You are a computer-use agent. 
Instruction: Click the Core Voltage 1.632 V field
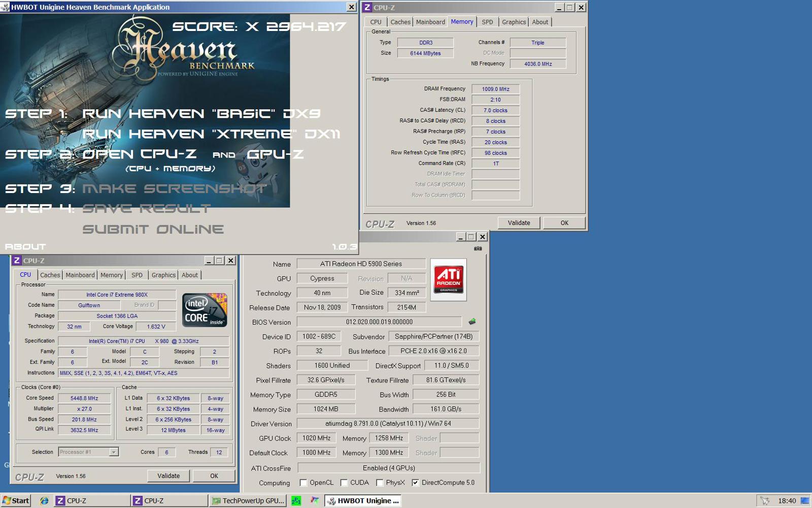click(156, 327)
